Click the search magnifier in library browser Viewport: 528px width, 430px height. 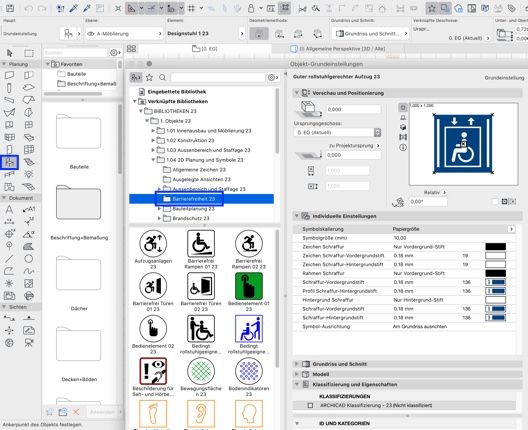coord(162,77)
